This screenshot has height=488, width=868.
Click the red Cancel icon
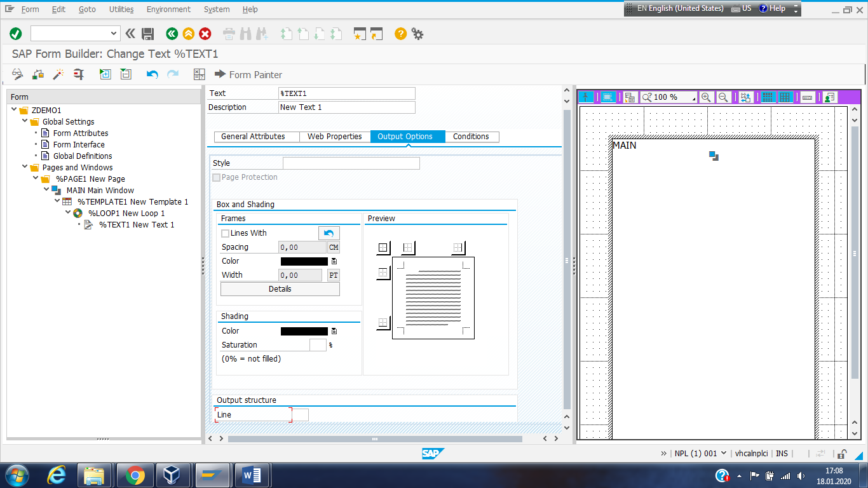[x=205, y=34]
